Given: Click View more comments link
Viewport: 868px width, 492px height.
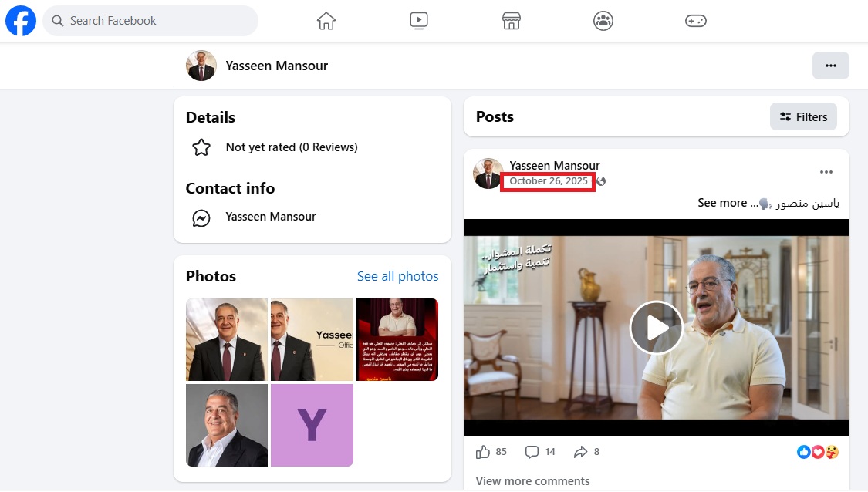Looking at the screenshot, I should [532, 481].
